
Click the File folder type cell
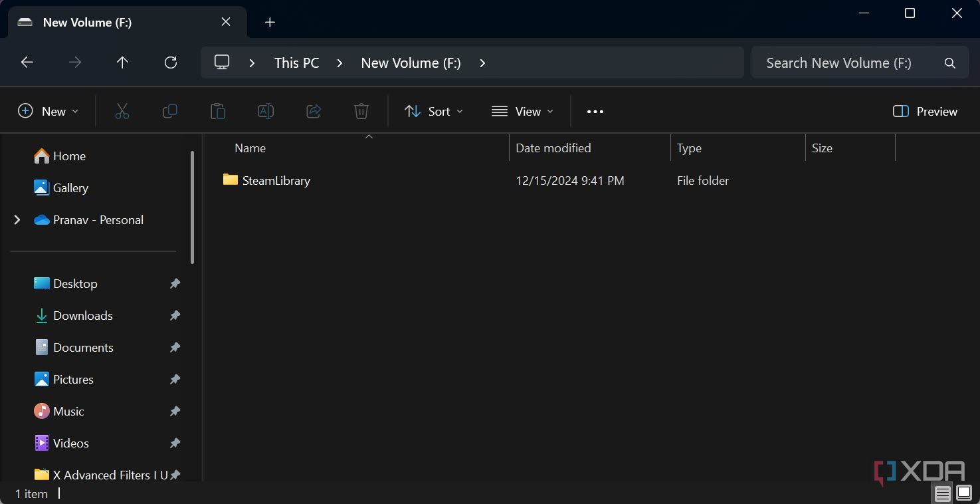pos(703,180)
